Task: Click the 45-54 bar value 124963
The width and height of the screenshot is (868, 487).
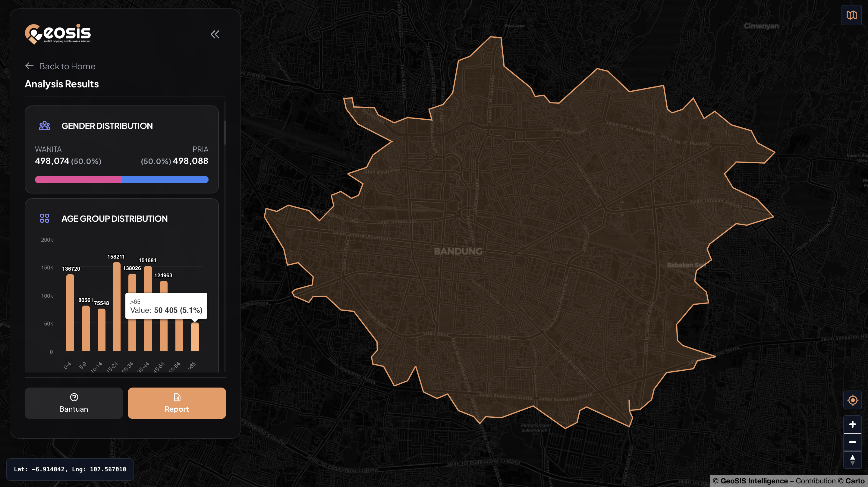Action: [x=163, y=275]
